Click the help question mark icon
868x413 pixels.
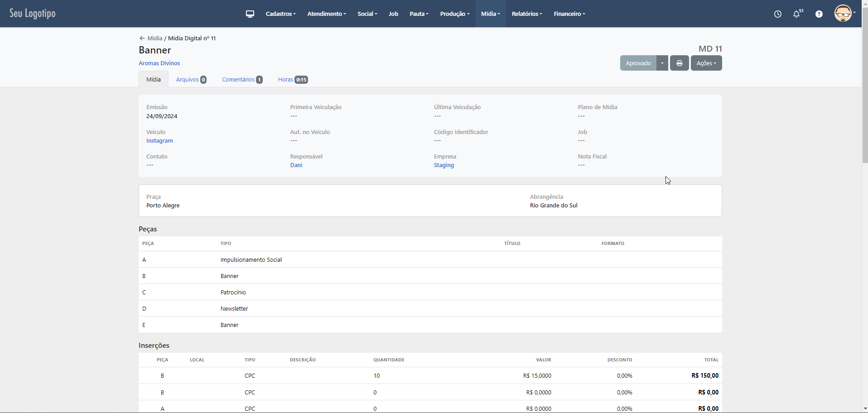point(819,14)
